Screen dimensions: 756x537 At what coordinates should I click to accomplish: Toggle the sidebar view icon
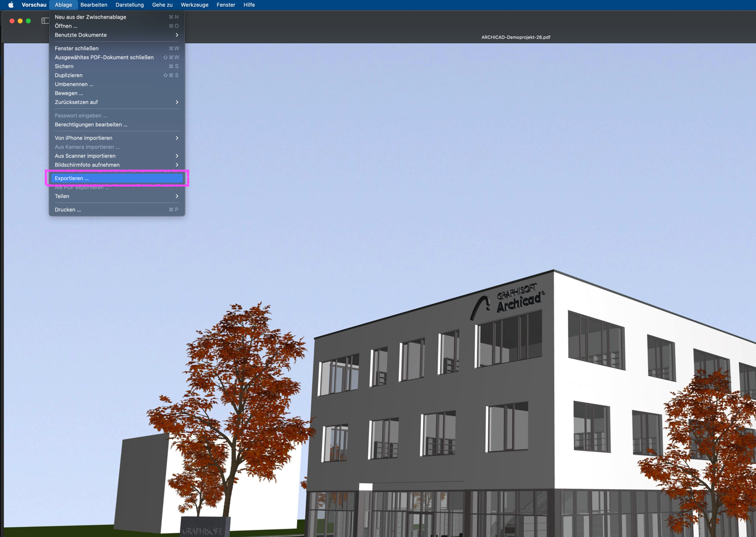coord(45,21)
